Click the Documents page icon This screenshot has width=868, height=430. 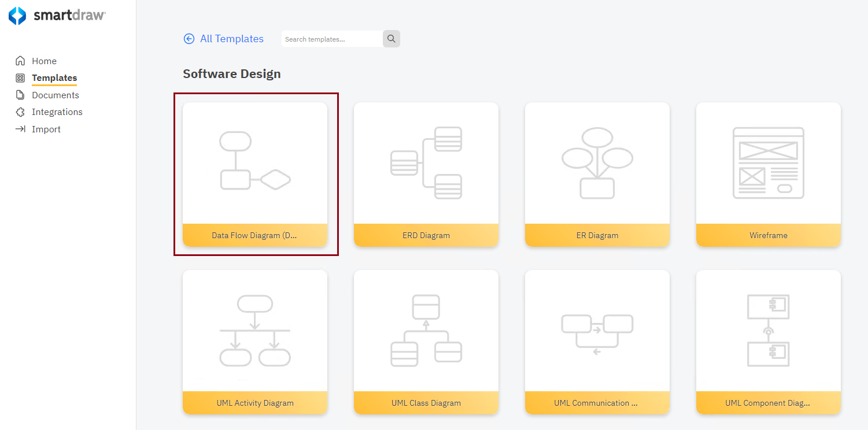(20, 95)
